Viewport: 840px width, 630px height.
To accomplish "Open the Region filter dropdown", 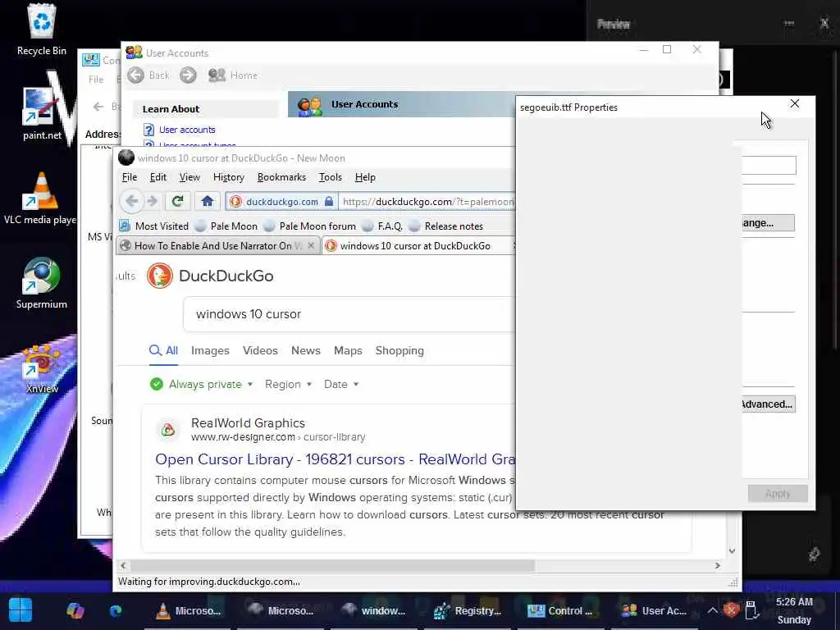I will [288, 384].
